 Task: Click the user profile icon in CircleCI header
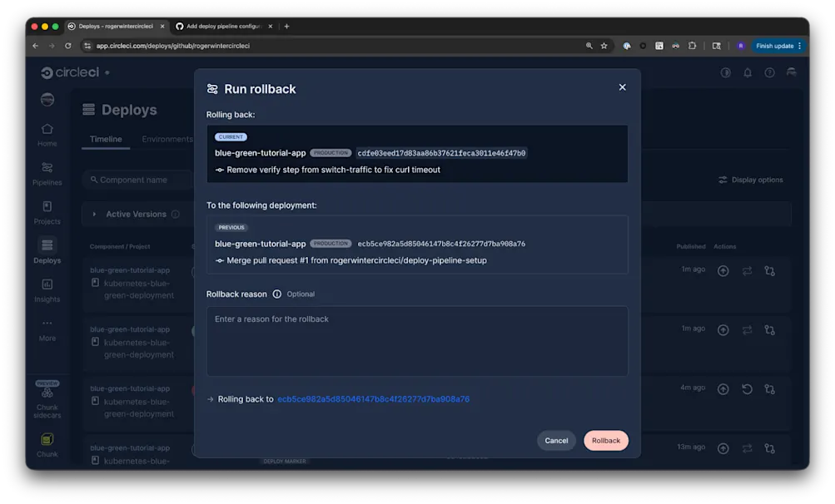pyautogui.click(x=792, y=72)
